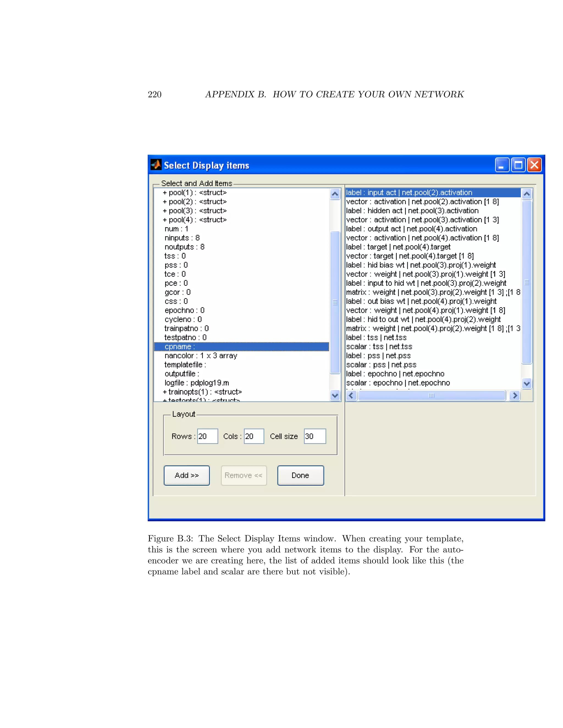Click right list scroll-left arrow
563x728 pixels.
pos(351,395)
